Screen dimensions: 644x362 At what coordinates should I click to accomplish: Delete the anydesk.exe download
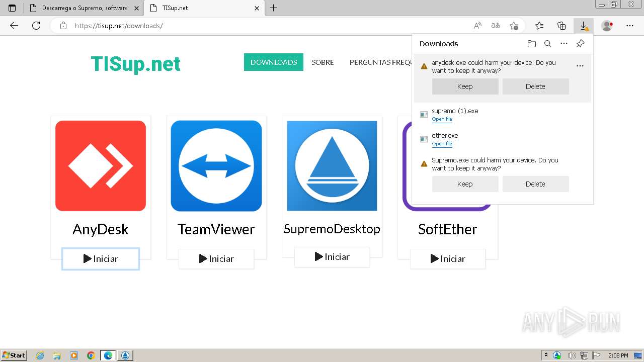coord(535,86)
